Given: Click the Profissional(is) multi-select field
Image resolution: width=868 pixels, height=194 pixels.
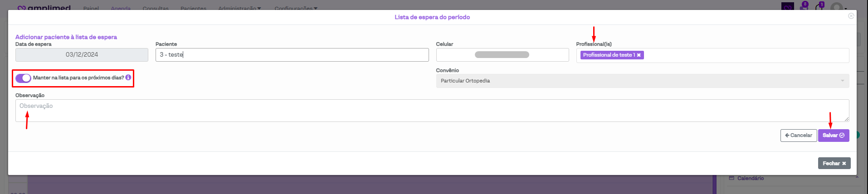Looking at the screenshot, I should pos(744,55).
